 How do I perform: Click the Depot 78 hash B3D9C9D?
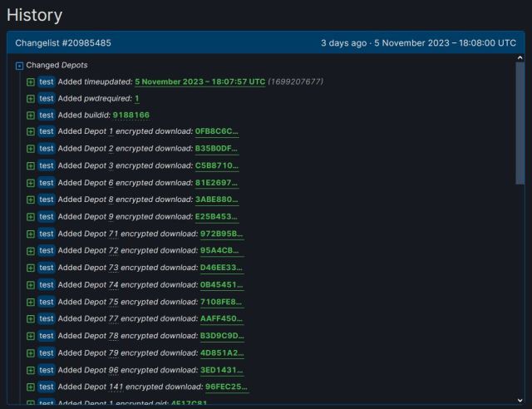coord(222,336)
